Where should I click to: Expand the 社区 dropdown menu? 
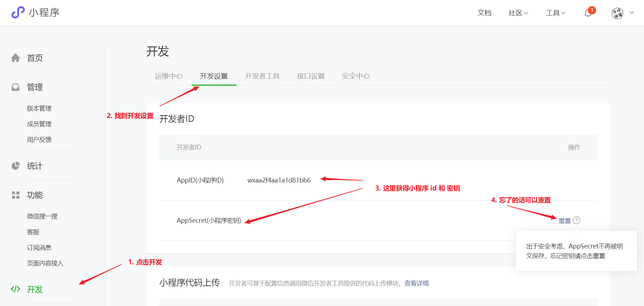518,13
